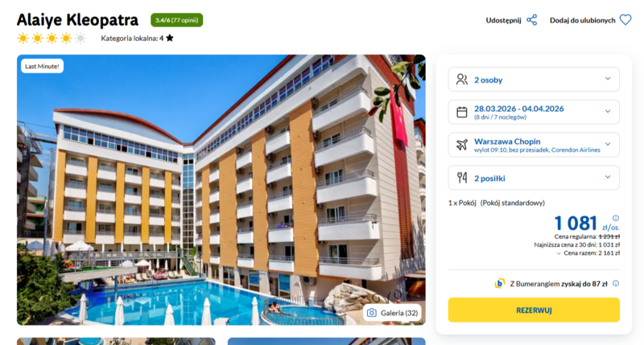The width and height of the screenshot is (644, 345).
Task: Click the people icon in the 2 osoby field
Action: click(x=461, y=79)
